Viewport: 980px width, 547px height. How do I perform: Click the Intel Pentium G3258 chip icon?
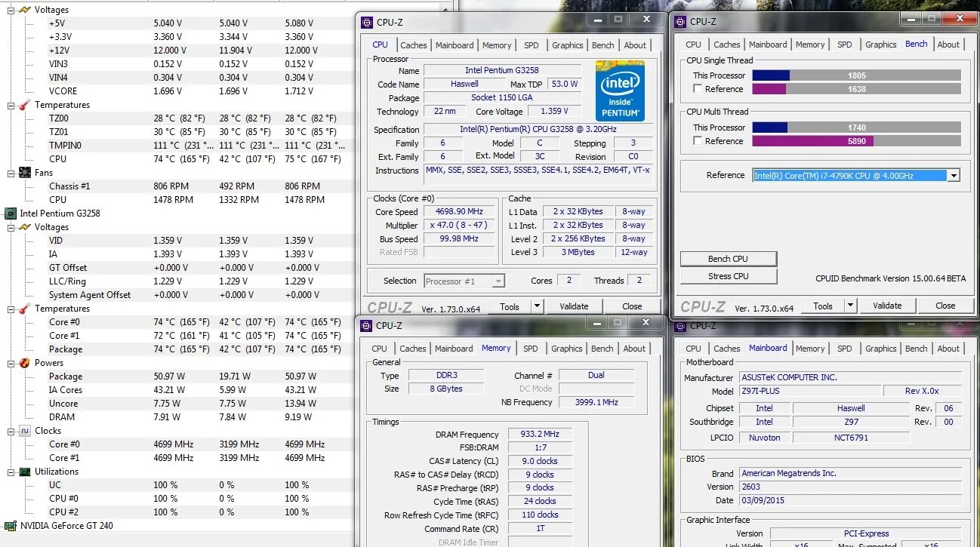click(9, 214)
